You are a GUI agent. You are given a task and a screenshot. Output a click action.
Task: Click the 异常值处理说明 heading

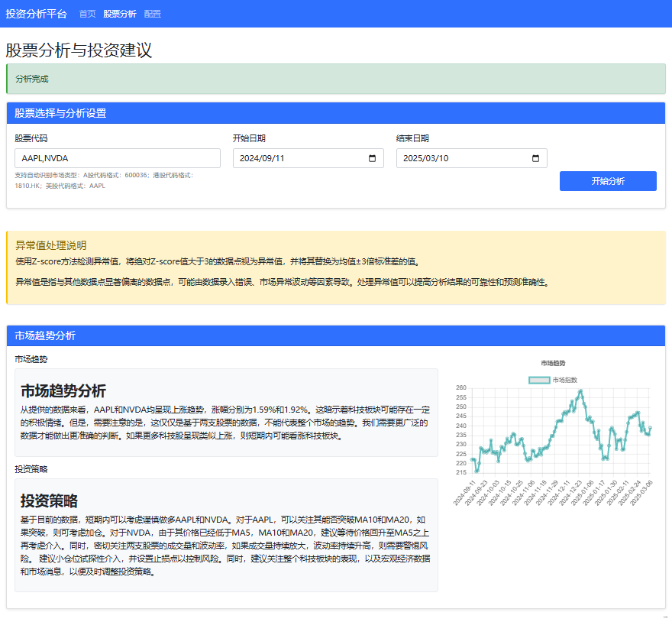coord(51,245)
